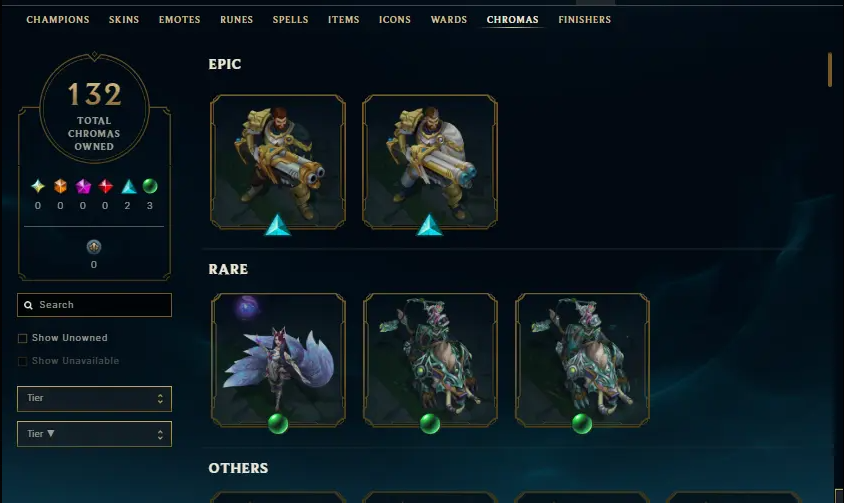844x503 pixels.
Task: Click the chroma list vertical scrollbar
Action: point(829,69)
